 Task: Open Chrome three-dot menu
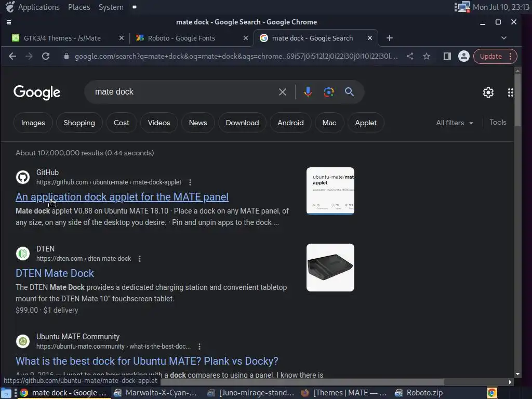511,56
